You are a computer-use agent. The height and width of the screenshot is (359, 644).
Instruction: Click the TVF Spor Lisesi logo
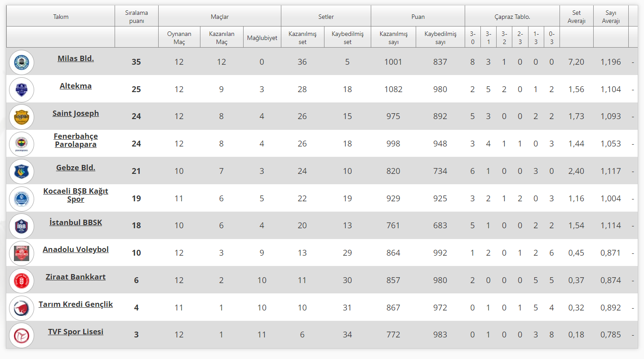pos(22,335)
